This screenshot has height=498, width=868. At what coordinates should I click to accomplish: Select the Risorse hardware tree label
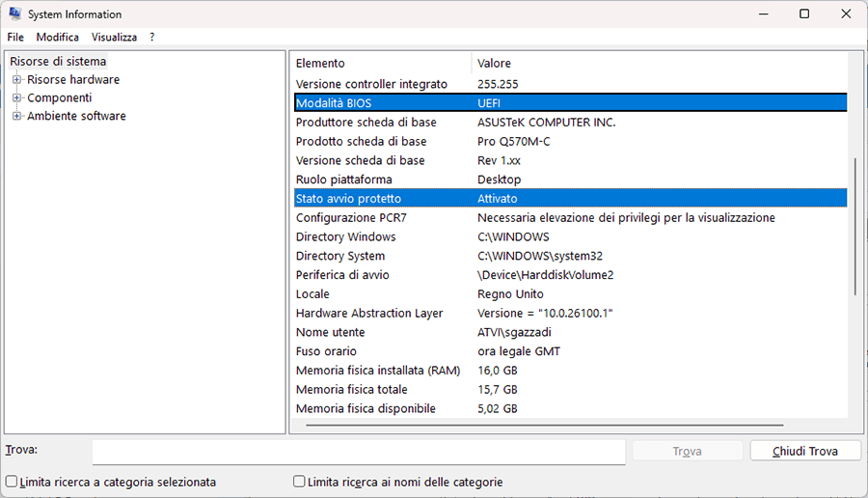click(x=73, y=80)
